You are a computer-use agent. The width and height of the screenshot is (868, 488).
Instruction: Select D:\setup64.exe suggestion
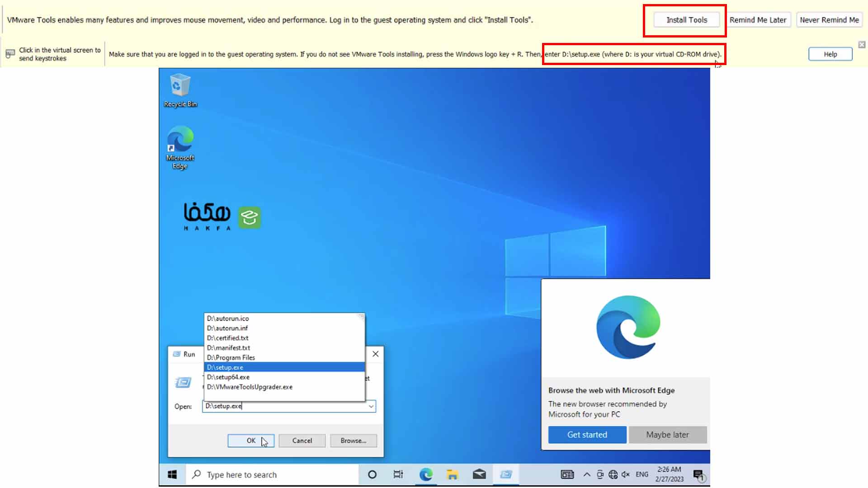pos(284,377)
